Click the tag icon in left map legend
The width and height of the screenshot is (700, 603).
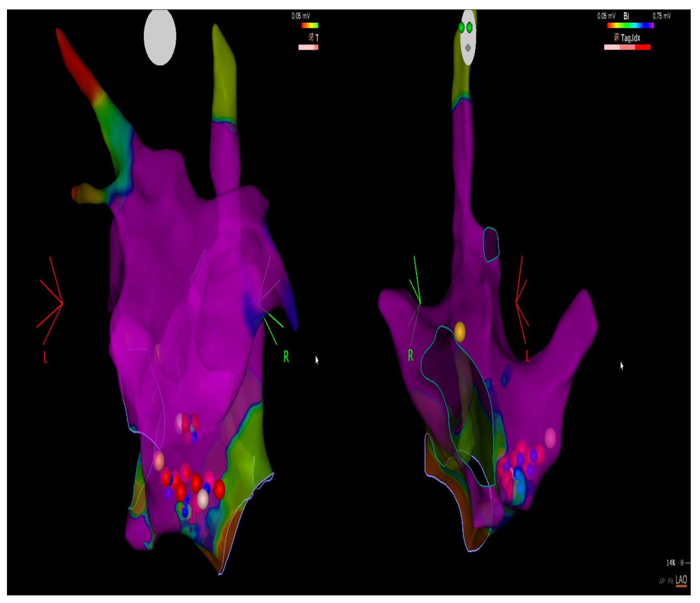pos(311,37)
